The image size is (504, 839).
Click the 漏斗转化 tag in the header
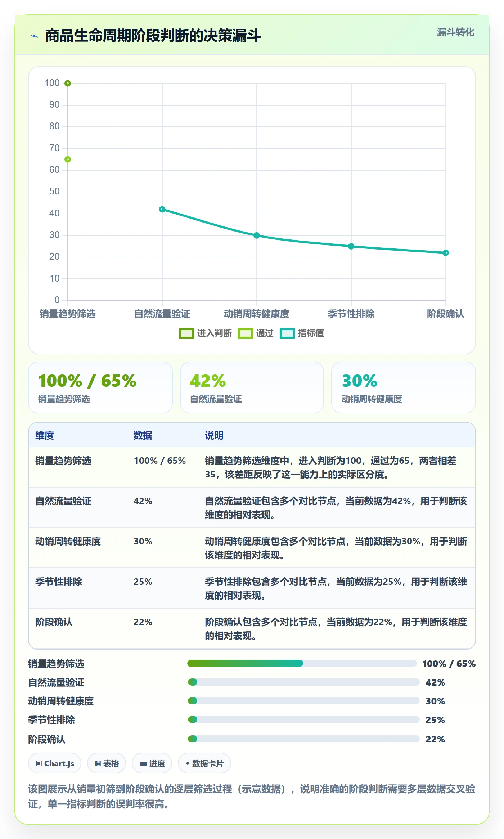click(x=455, y=32)
